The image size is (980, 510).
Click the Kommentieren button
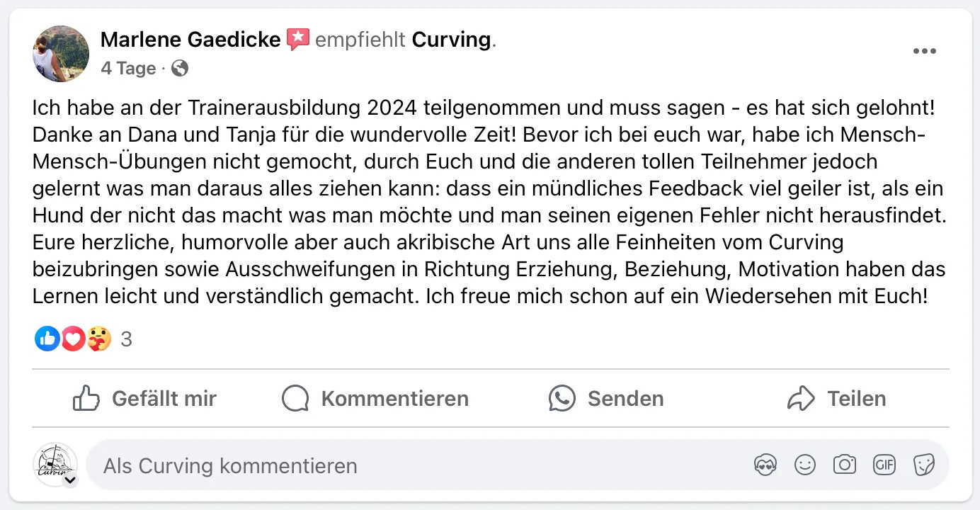tap(375, 399)
